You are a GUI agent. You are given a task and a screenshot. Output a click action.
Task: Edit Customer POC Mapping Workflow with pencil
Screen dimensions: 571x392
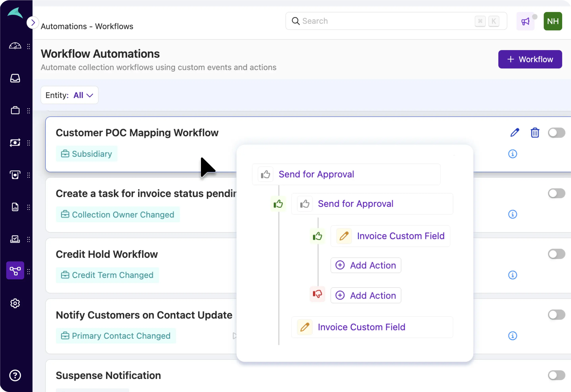(x=515, y=133)
